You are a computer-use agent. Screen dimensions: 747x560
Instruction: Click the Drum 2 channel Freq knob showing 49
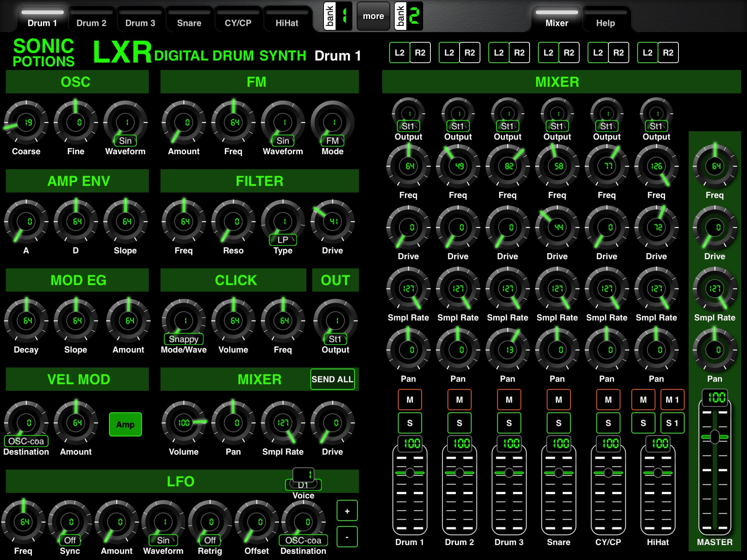click(x=458, y=166)
